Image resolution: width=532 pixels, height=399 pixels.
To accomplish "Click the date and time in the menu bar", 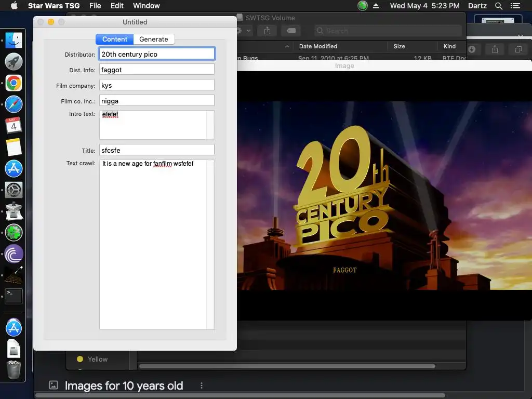I will 425,6.
